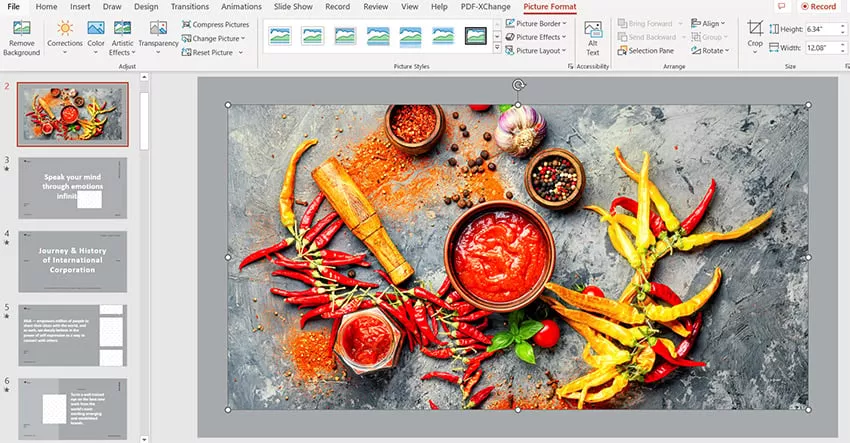Viewport: 850px width, 443px height.
Task: Open the Help tab
Action: 439,7
